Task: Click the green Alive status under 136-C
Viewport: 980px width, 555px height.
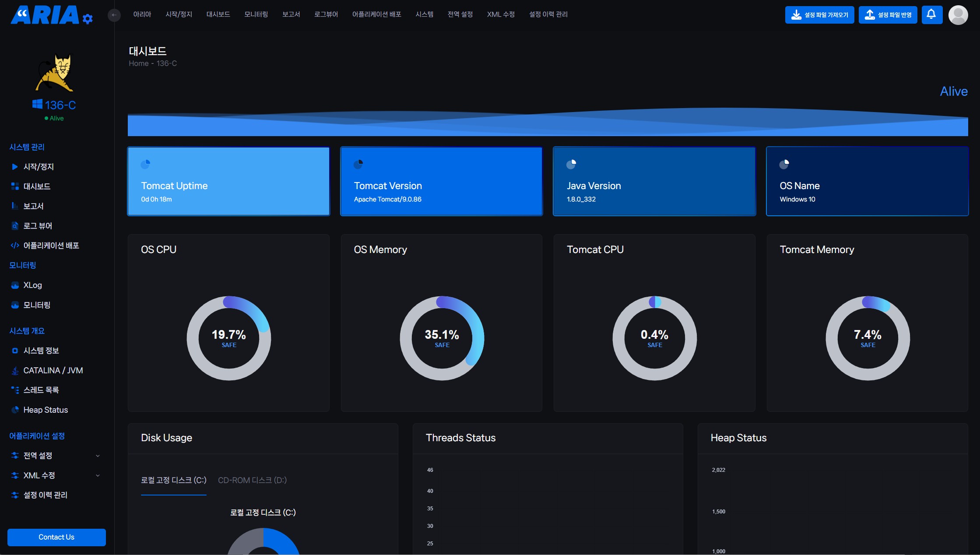Action: [54, 118]
